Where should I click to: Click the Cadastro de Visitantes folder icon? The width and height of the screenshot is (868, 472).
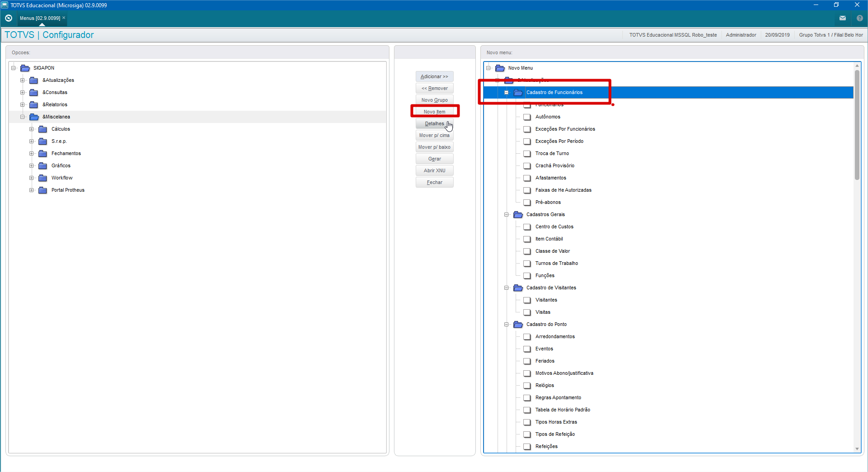pos(518,288)
